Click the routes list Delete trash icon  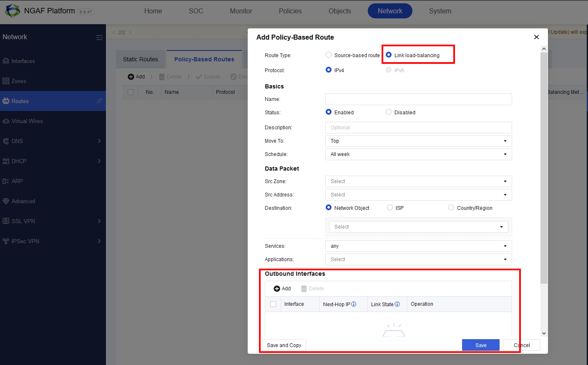coord(162,77)
